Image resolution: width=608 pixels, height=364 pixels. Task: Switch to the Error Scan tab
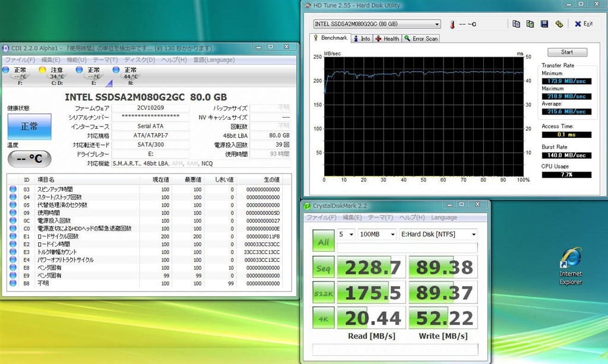tap(421, 39)
